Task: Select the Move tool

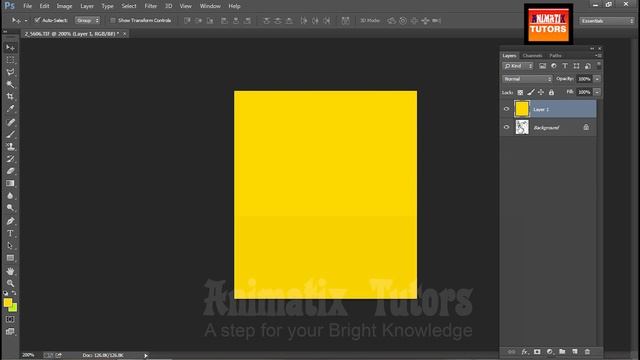Action: pos(11,48)
